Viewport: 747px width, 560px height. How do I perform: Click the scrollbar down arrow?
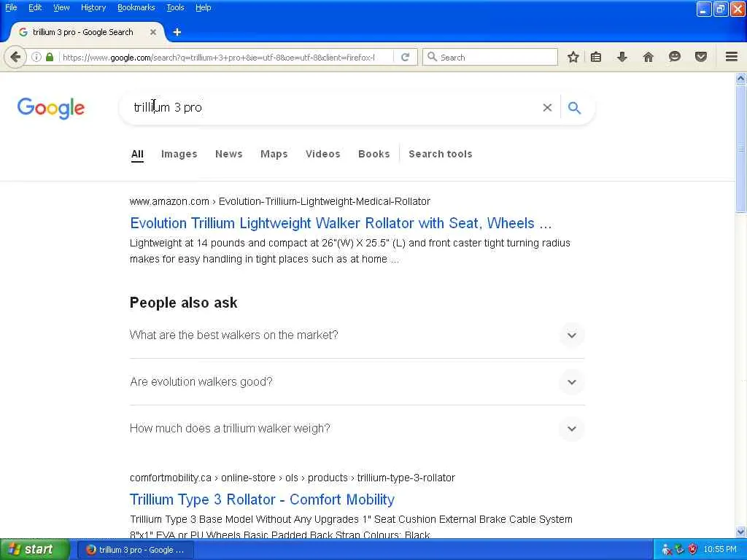click(x=741, y=532)
